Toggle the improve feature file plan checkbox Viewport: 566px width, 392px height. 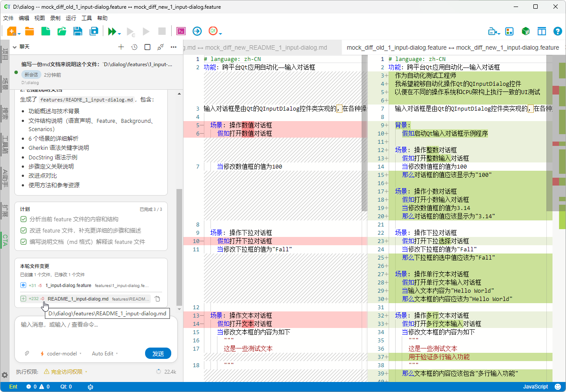pyautogui.click(x=24, y=230)
